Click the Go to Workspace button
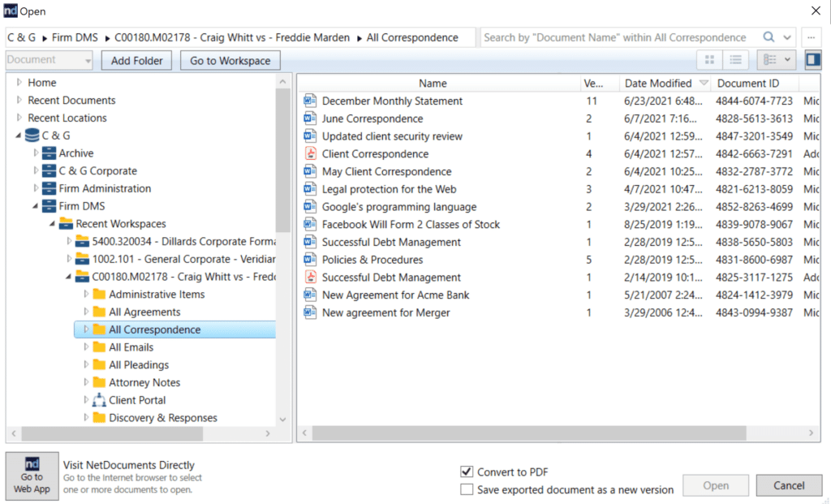The image size is (831, 504). click(x=230, y=60)
